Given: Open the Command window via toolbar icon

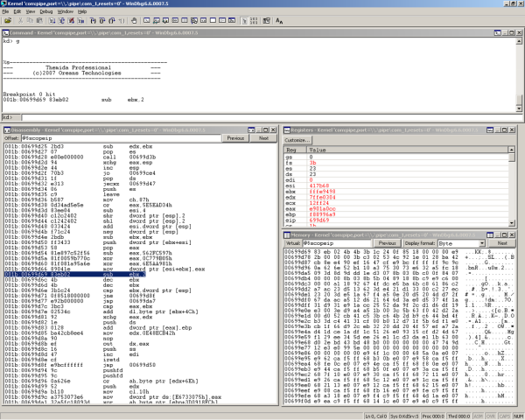Looking at the screenshot, I should pos(147,21).
